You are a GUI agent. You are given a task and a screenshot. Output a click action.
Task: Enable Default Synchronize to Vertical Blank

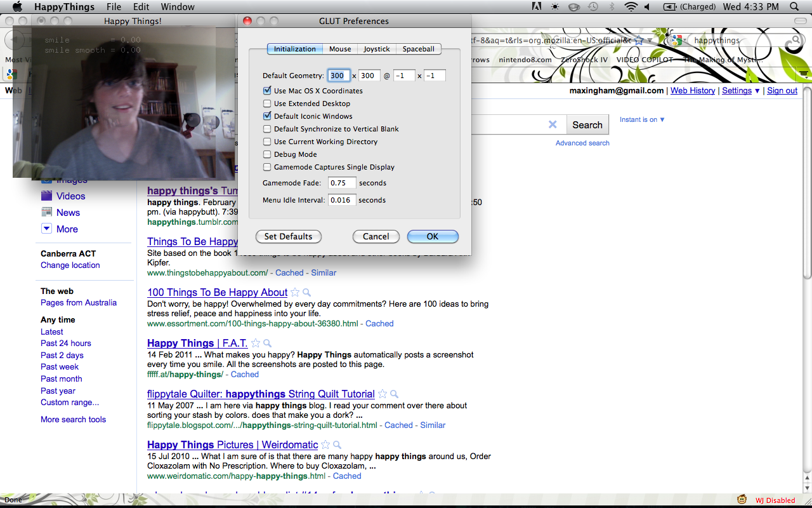tap(267, 129)
